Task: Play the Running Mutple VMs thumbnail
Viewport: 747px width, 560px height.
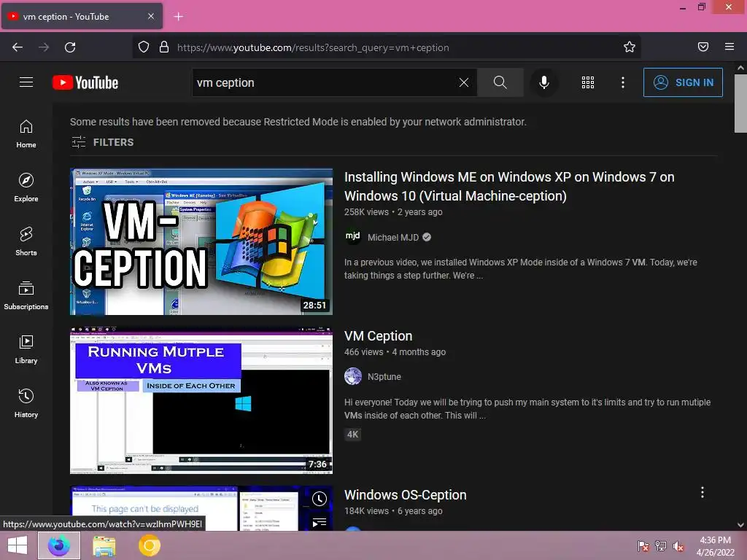Action: point(201,400)
